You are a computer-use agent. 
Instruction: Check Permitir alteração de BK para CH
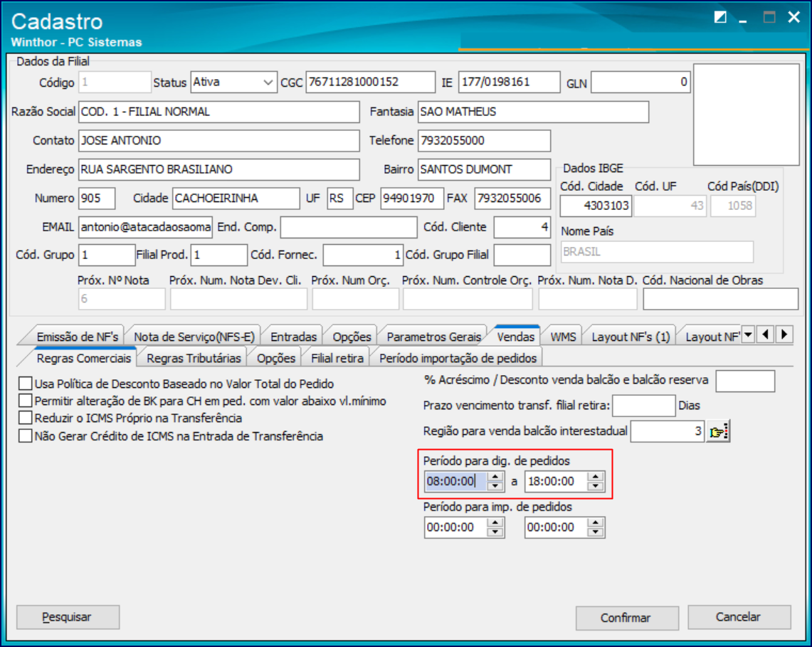tap(26, 401)
